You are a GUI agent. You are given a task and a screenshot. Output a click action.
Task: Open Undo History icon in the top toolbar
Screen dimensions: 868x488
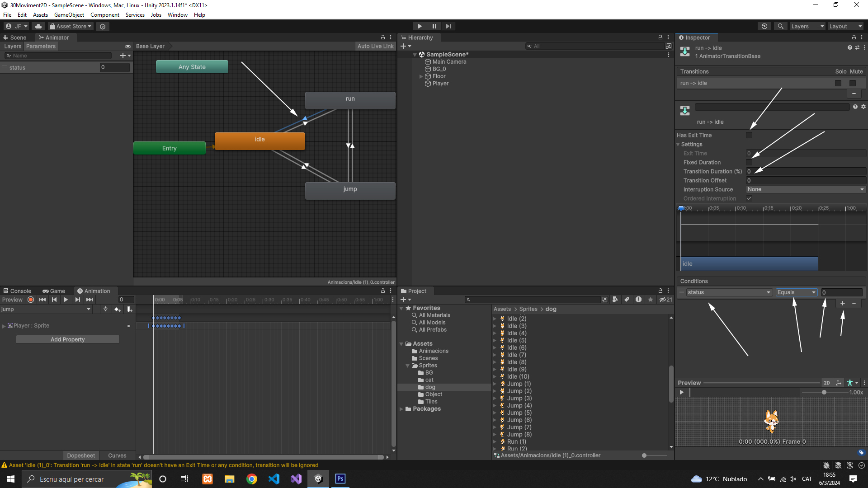point(764,26)
